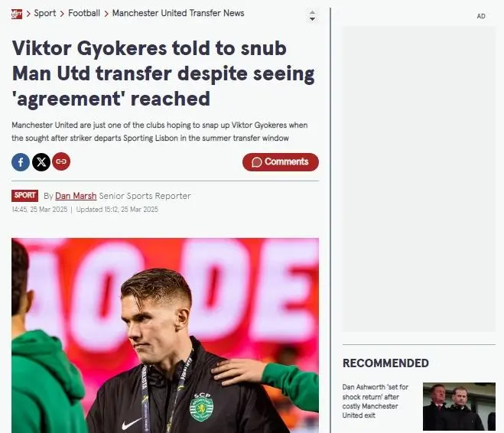504x433 pixels.
Task: Open Dan Marsh author profile link
Action: click(x=76, y=196)
